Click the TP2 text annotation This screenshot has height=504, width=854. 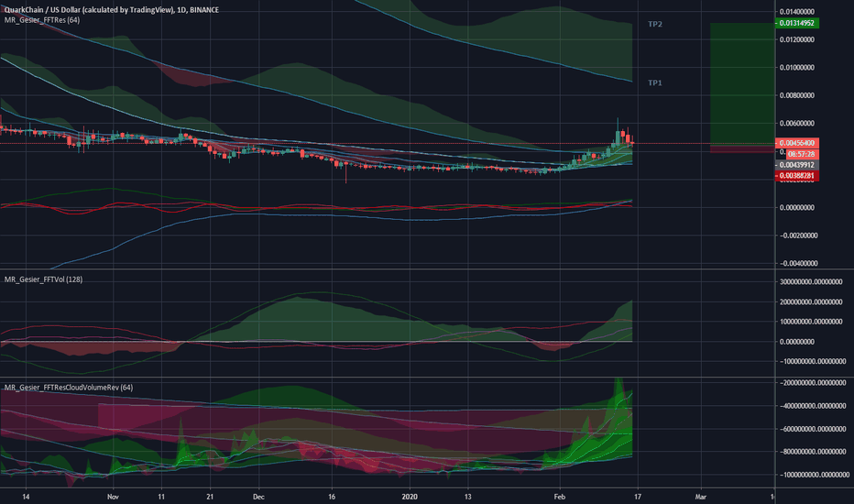(x=655, y=25)
